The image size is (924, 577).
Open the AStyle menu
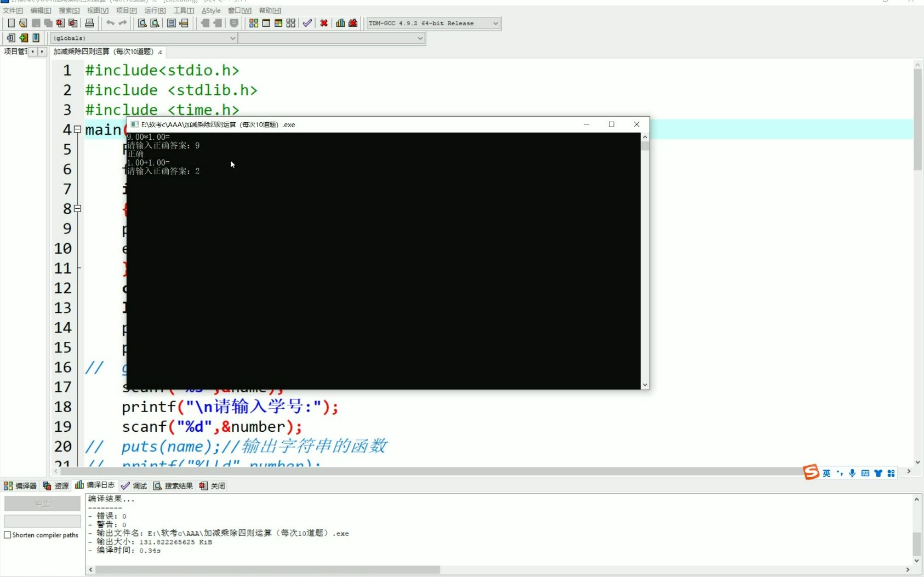click(x=211, y=10)
